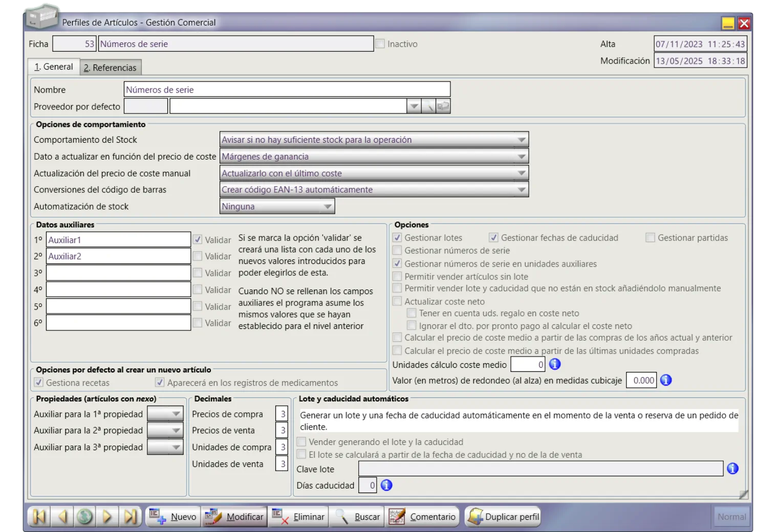Enable Actualizar coste neto

pos(397,301)
